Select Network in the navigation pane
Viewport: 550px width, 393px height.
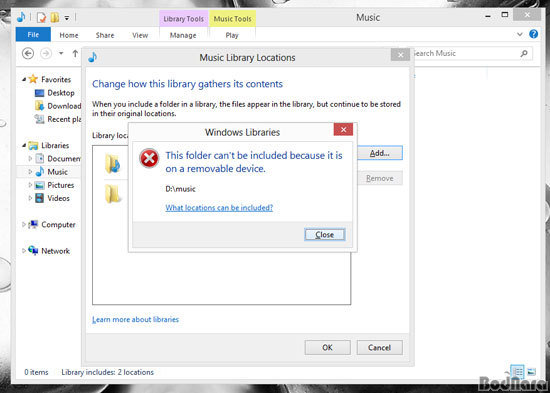[55, 251]
